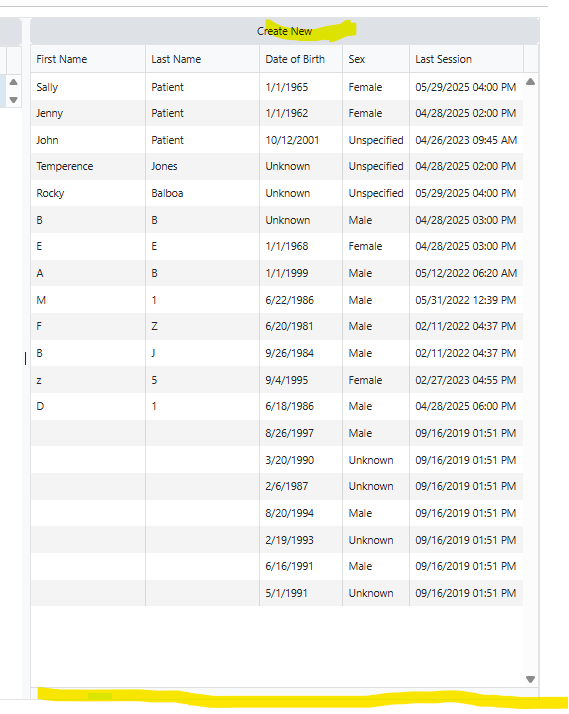
Task: Select unnamed patient born 8/26/1997
Action: (277, 433)
